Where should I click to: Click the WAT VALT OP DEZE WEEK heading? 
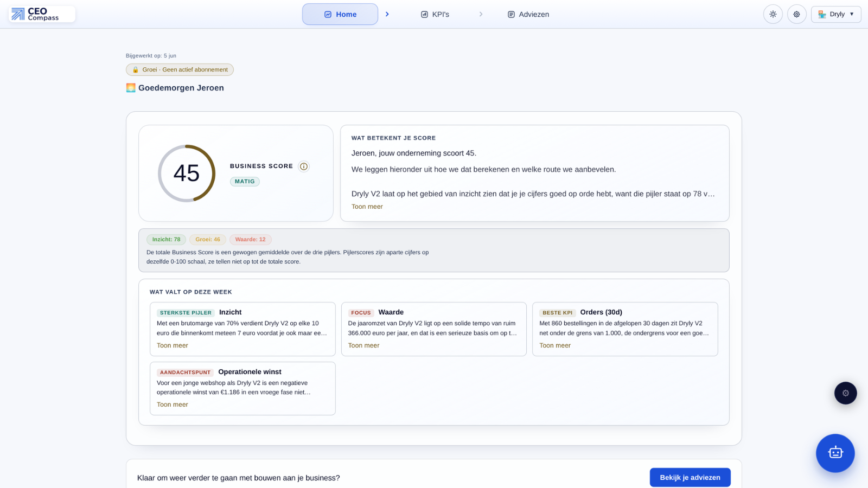[x=191, y=292]
